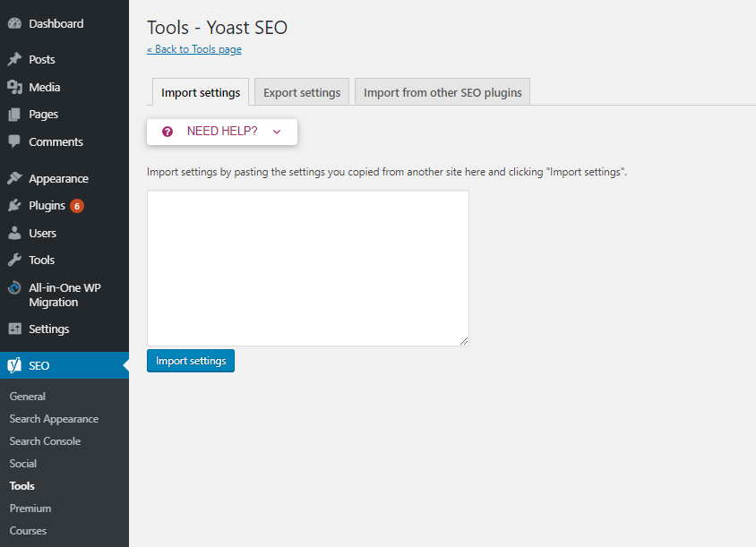The width and height of the screenshot is (756, 547).
Task: Open the Users menu item
Action: [64, 234]
